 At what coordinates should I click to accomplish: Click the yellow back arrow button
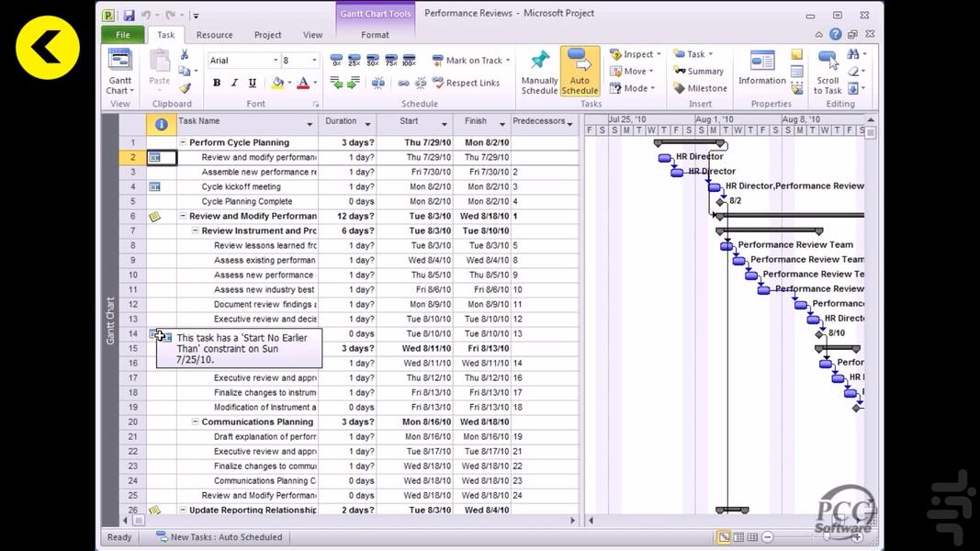coord(48,47)
